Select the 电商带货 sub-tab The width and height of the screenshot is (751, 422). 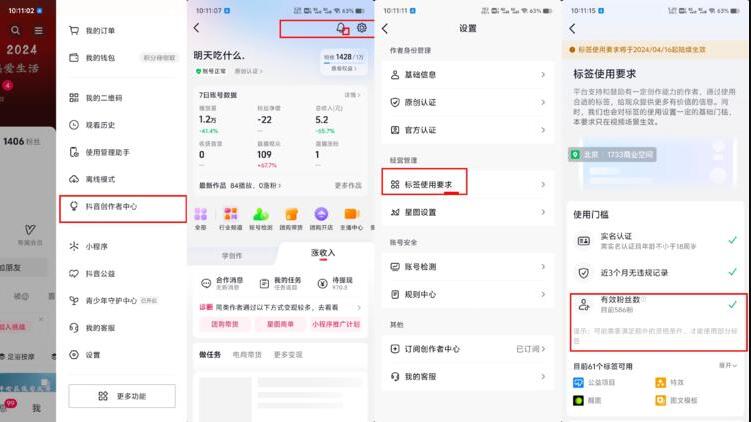(247, 355)
